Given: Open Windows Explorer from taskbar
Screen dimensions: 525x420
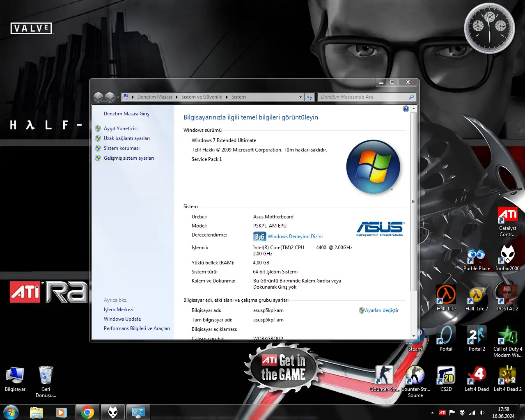Looking at the screenshot, I should pyautogui.click(x=37, y=412).
